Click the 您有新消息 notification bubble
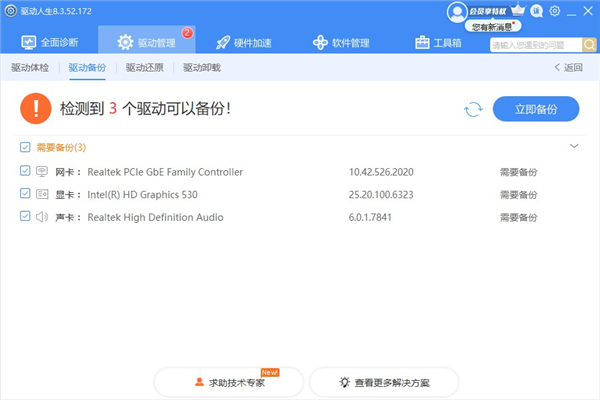Screen dimensions: 600x400 (x=493, y=26)
